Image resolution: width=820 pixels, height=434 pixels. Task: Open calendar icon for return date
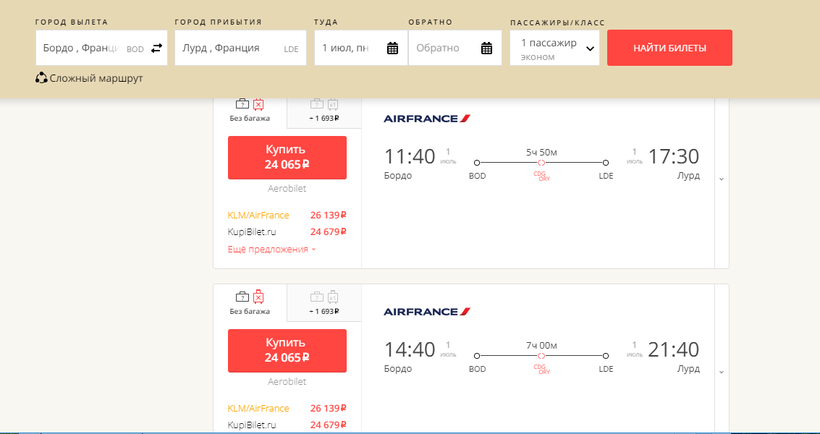click(487, 48)
